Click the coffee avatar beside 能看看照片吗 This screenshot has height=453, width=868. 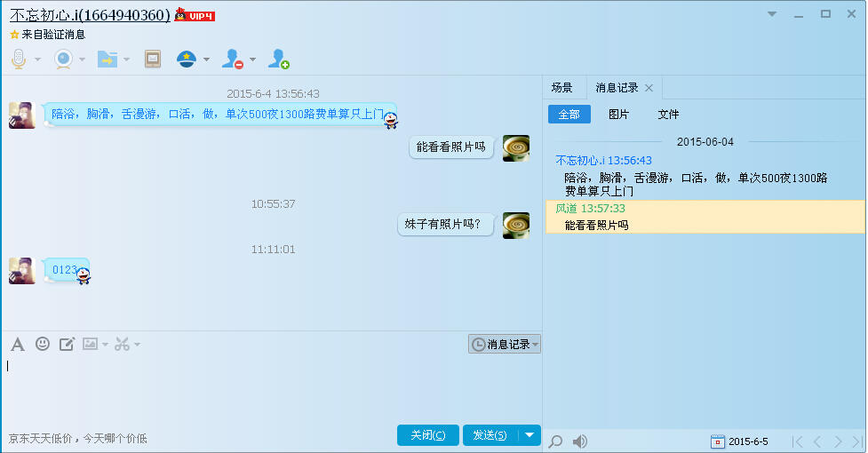point(516,147)
